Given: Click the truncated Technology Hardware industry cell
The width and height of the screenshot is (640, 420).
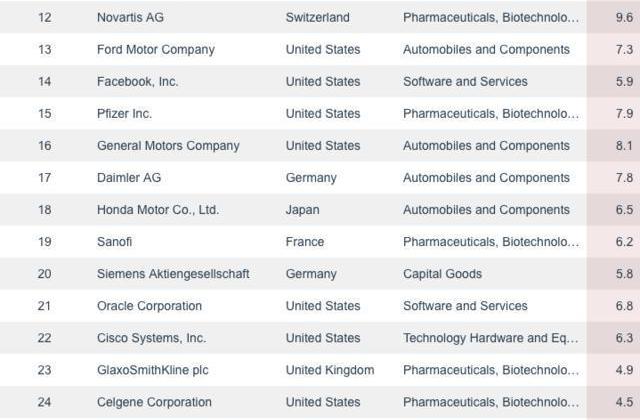Looking at the screenshot, I should [x=491, y=338].
